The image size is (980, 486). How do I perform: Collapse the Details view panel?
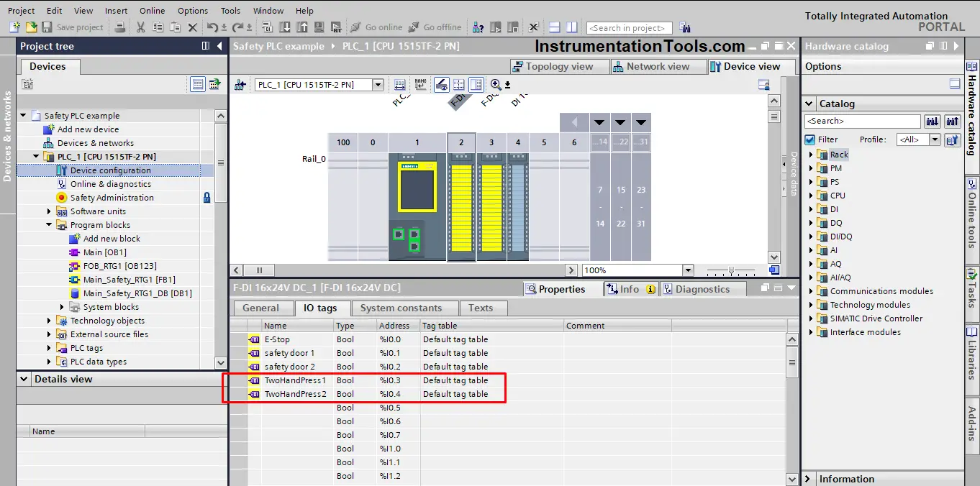click(24, 379)
